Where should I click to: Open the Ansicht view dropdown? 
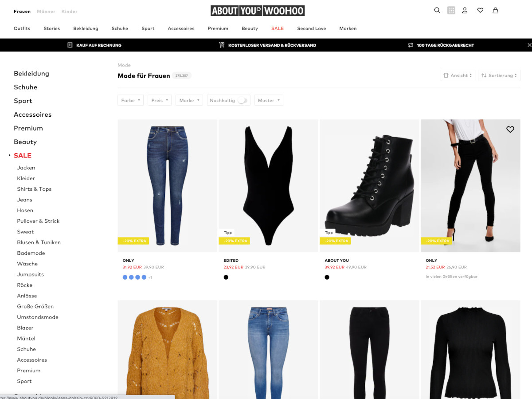coord(458,75)
